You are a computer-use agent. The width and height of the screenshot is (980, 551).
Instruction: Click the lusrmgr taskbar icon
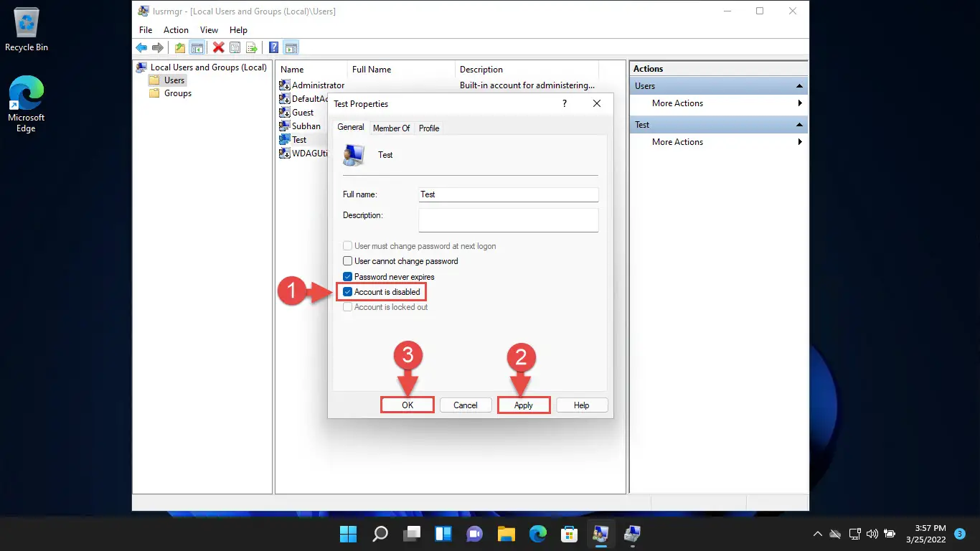click(x=600, y=534)
